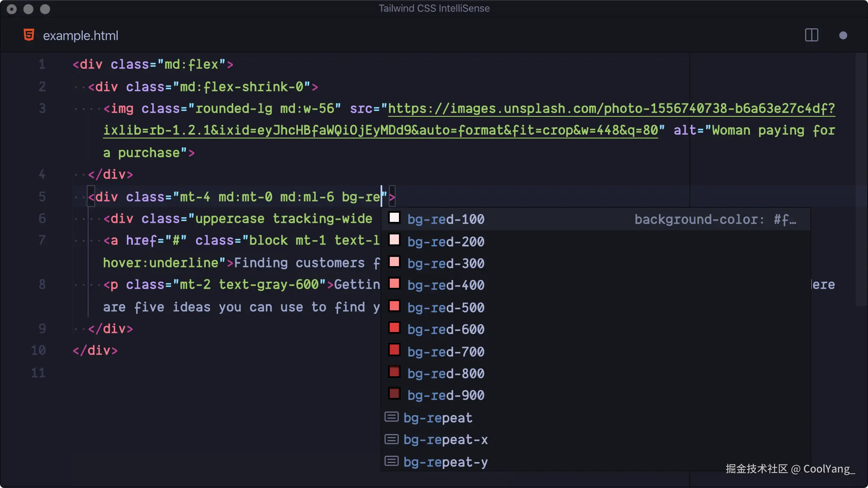
Task: Click the snippet icon beside bg-repeat-y
Action: pos(391,461)
